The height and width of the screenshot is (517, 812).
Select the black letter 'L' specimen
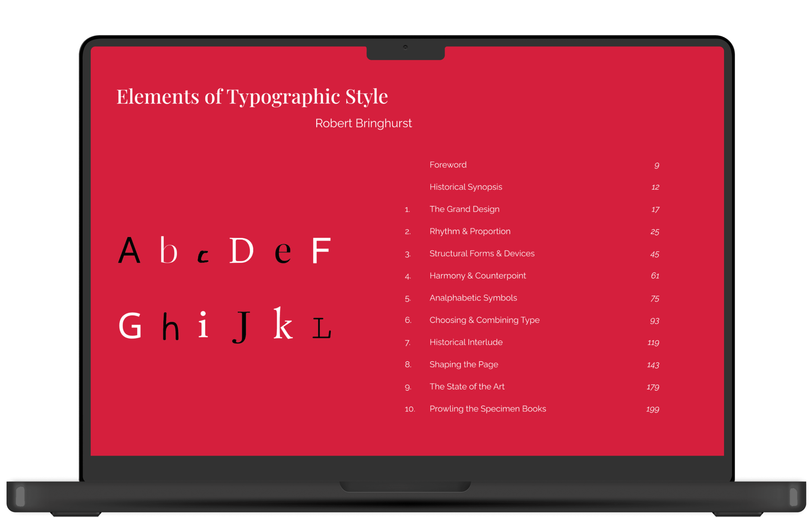pyautogui.click(x=322, y=328)
